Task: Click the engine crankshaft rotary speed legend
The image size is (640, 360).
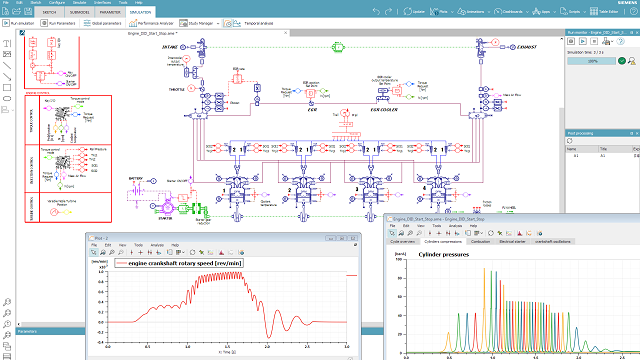Action: tap(179, 263)
